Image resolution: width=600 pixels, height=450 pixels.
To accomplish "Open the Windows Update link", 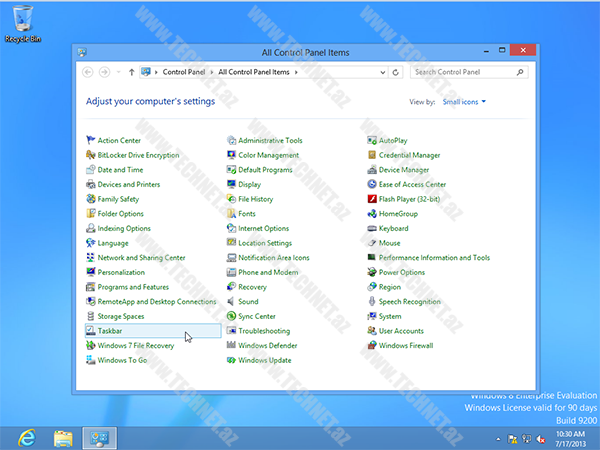I will pos(265,360).
